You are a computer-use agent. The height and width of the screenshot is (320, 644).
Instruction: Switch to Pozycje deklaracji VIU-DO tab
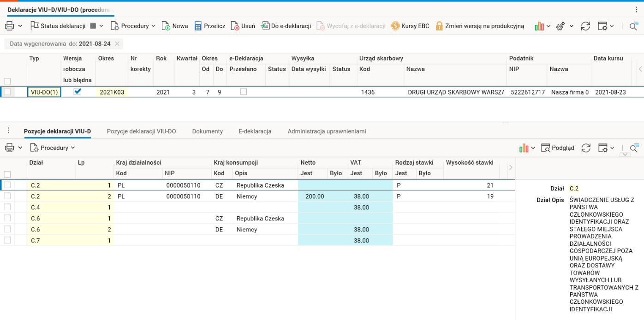141,131
